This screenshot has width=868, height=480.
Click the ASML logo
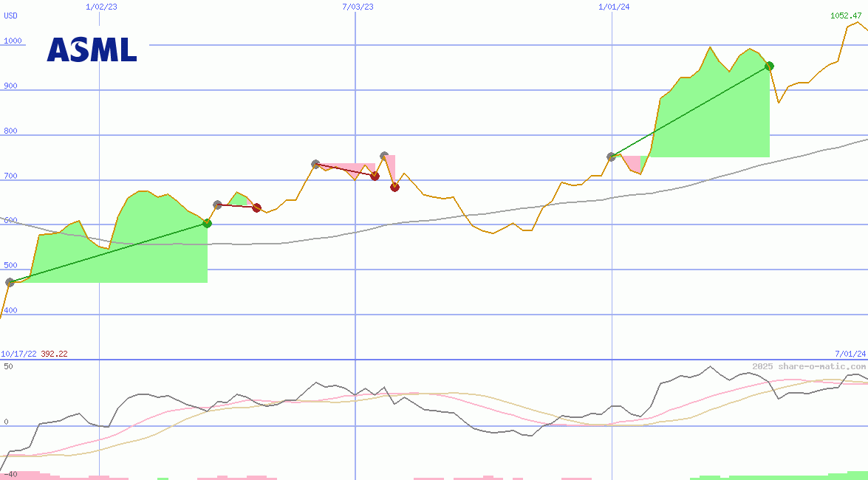click(x=92, y=49)
